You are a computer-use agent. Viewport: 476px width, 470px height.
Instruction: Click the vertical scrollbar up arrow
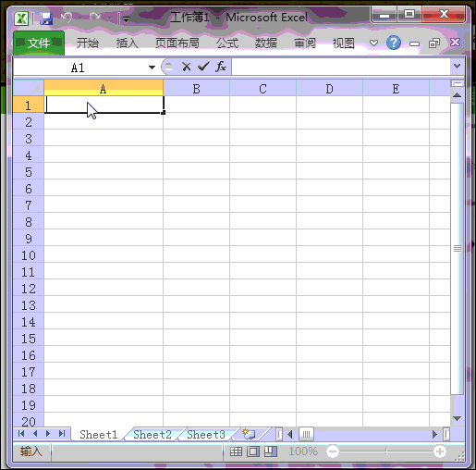[458, 95]
